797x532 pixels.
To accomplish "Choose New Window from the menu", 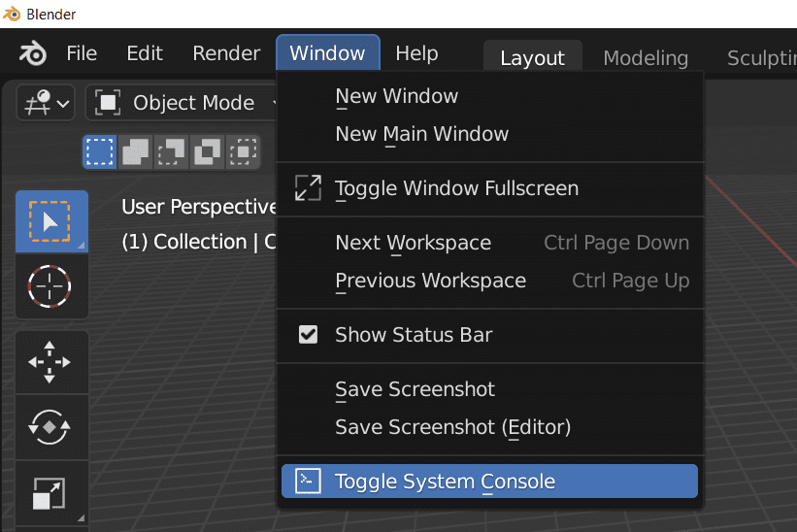I will click(490, 96).
